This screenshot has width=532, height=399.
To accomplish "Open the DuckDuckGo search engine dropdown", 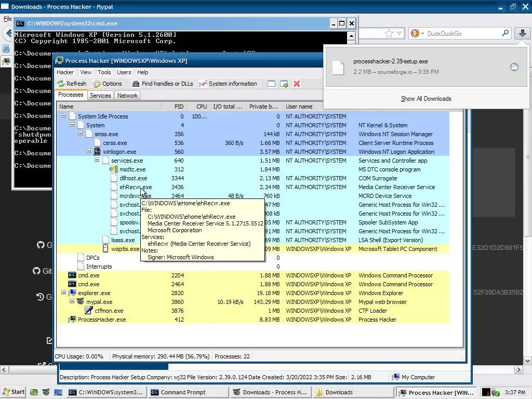I will [417, 33].
